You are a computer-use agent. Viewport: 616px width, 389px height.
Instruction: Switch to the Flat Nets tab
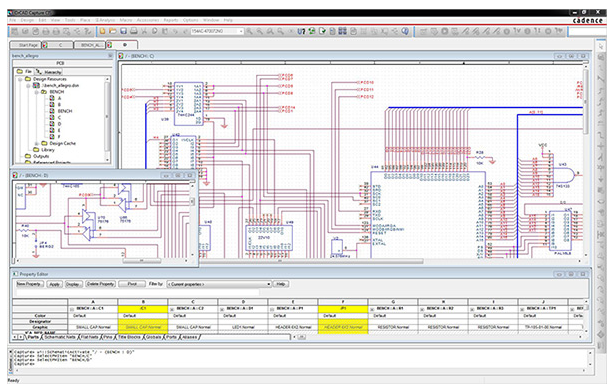(90, 337)
